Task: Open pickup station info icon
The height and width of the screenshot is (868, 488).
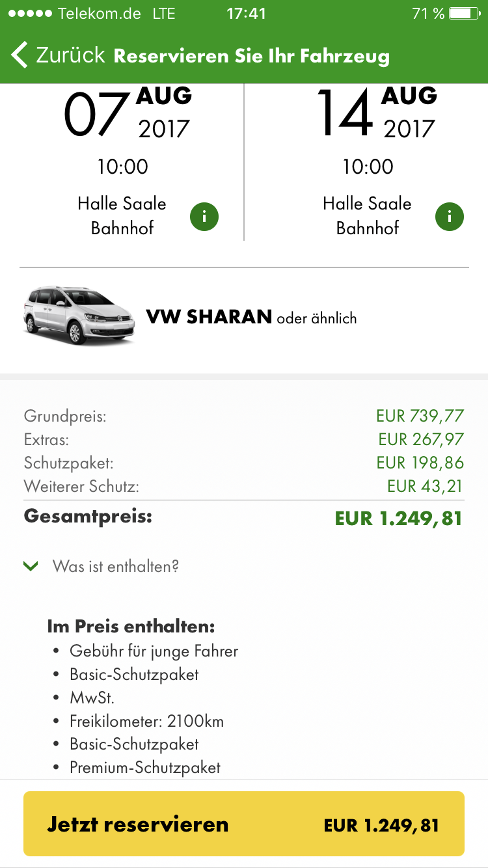Action: (x=204, y=217)
